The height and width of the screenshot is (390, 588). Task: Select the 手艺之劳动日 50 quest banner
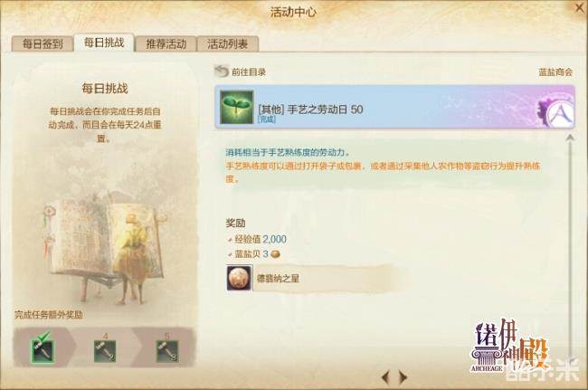[395, 107]
